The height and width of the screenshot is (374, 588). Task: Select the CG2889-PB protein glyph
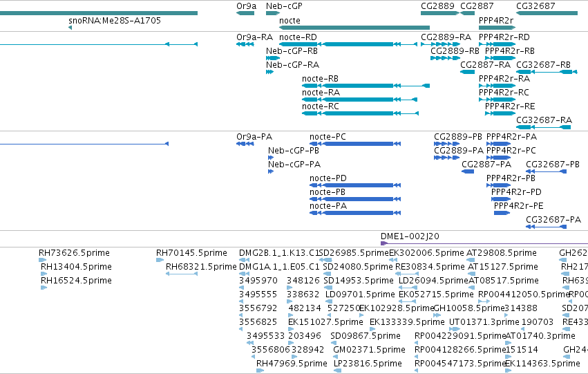(x=446, y=144)
